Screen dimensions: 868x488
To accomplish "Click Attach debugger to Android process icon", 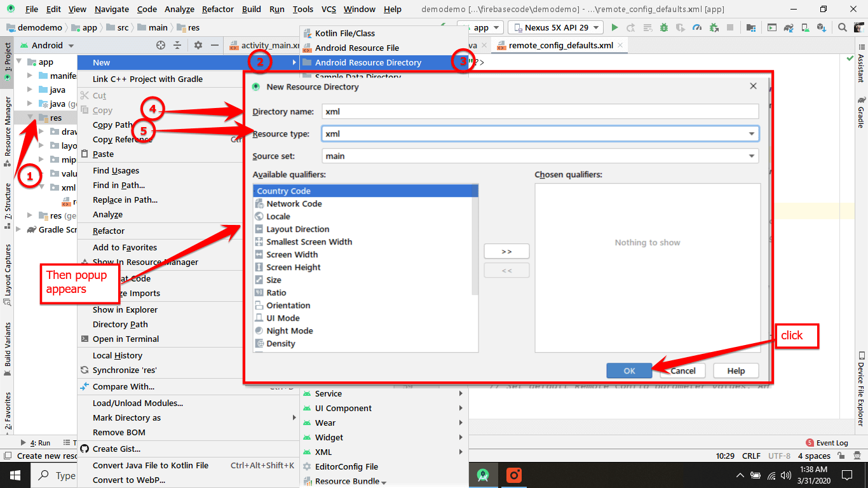I will click(714, 27).
